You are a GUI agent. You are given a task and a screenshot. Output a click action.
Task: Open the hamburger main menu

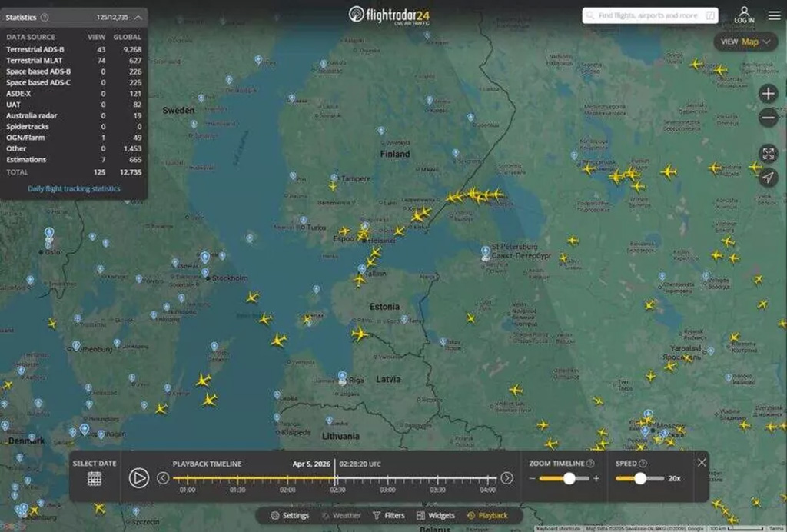click(774, 15)
